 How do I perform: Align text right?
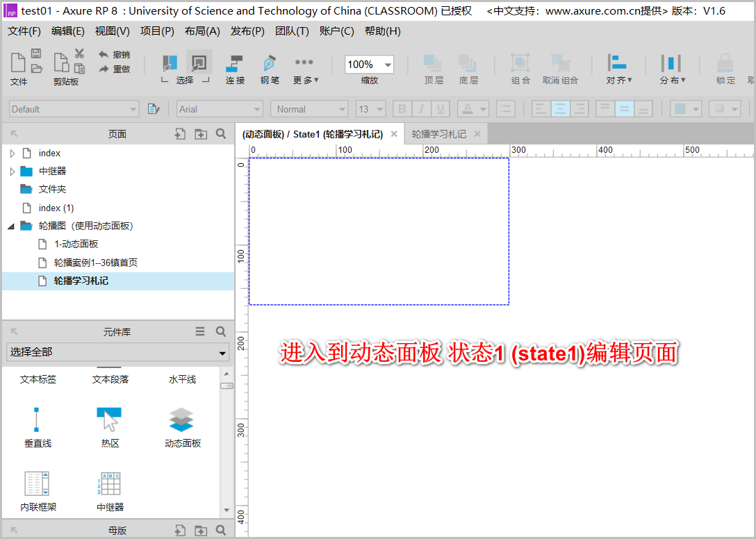tap(580, 109)
